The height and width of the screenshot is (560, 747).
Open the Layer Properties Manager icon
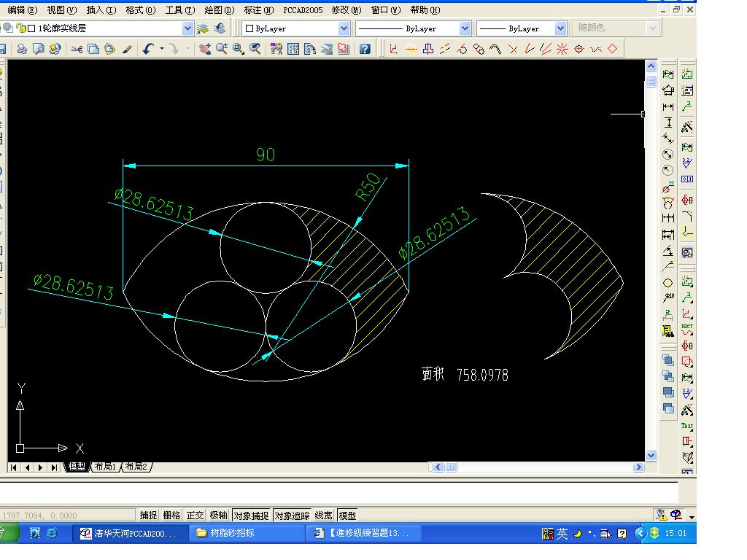coord(203,28)
